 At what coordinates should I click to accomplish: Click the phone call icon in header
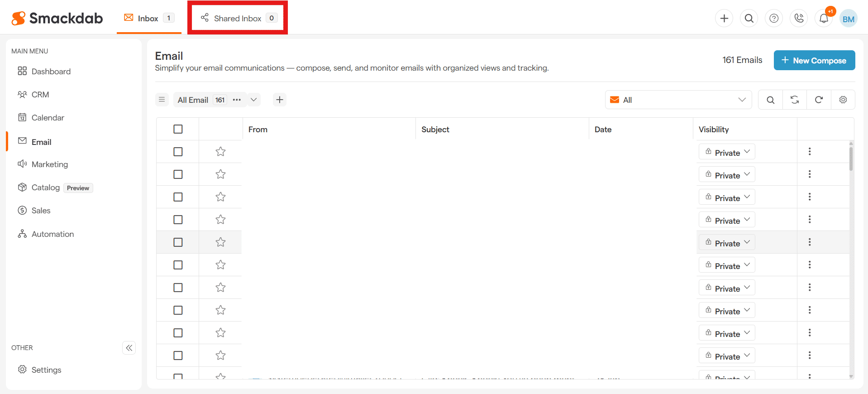coord(799,19)
